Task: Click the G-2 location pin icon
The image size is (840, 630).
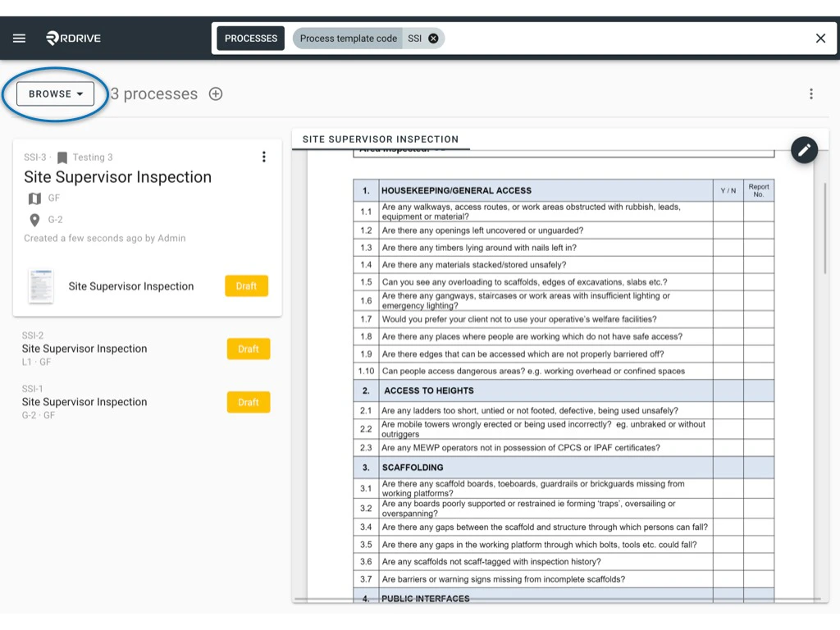Action: (x=34, y=220)
